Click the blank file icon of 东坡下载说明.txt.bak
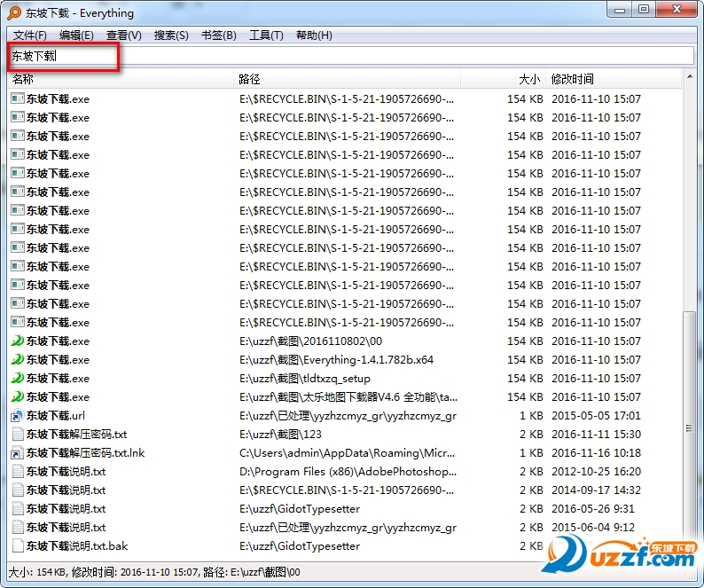704x588 pixels. pos(18,546)
